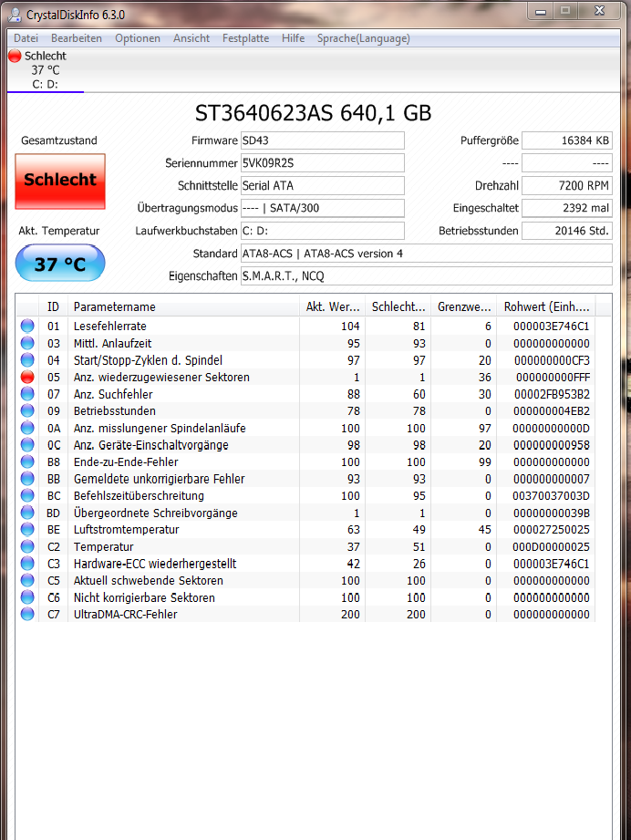Click the disk title ST3640623AS 640,1 GB

tap(314, 113)
